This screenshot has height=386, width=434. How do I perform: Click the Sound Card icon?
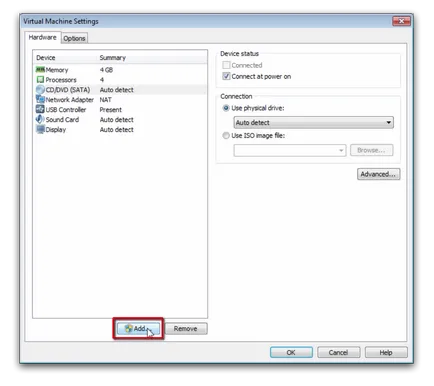40,119
